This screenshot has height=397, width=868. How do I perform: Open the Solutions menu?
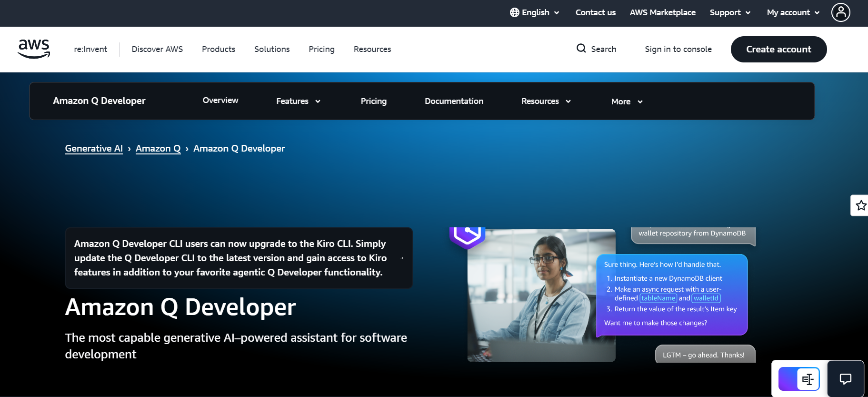click(272, 49)
